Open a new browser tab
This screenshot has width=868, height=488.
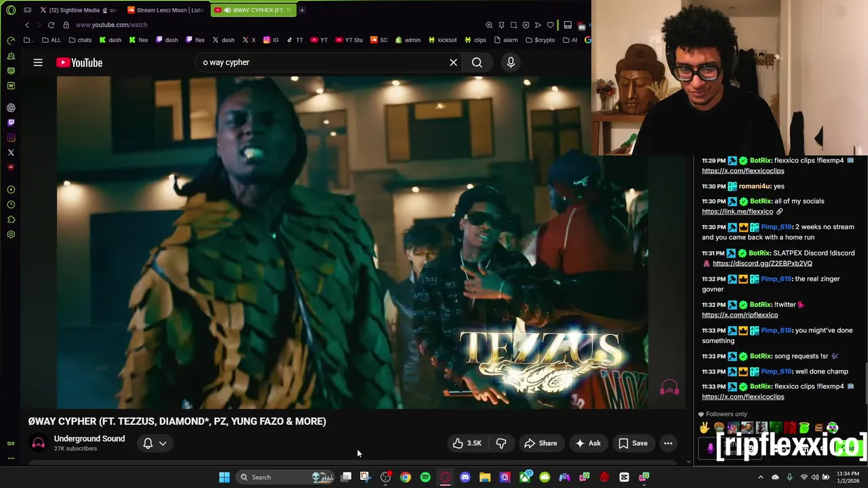[x=302, y=10]
